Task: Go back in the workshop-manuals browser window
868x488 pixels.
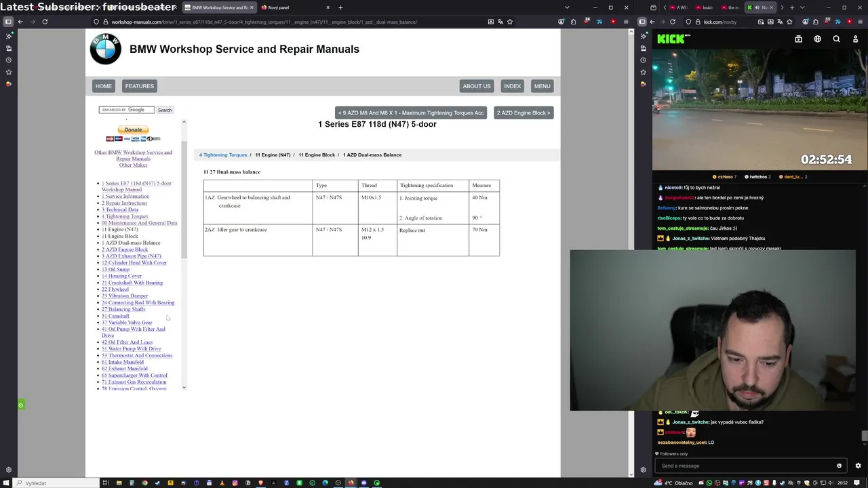Action: click(x=20, y=22)
